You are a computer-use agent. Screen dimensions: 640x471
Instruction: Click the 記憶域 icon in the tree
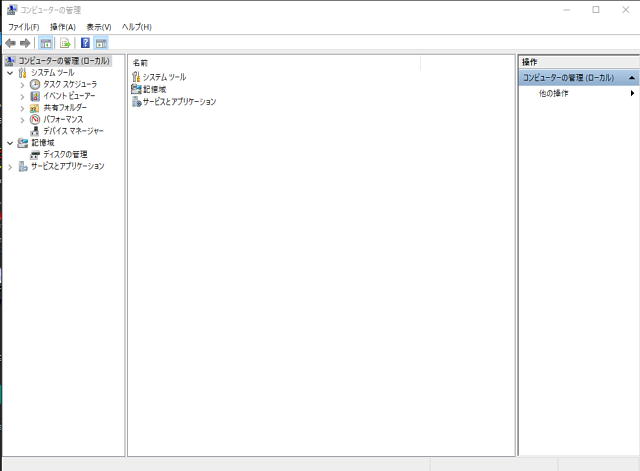pyautogui.click(x=23, y=143)
